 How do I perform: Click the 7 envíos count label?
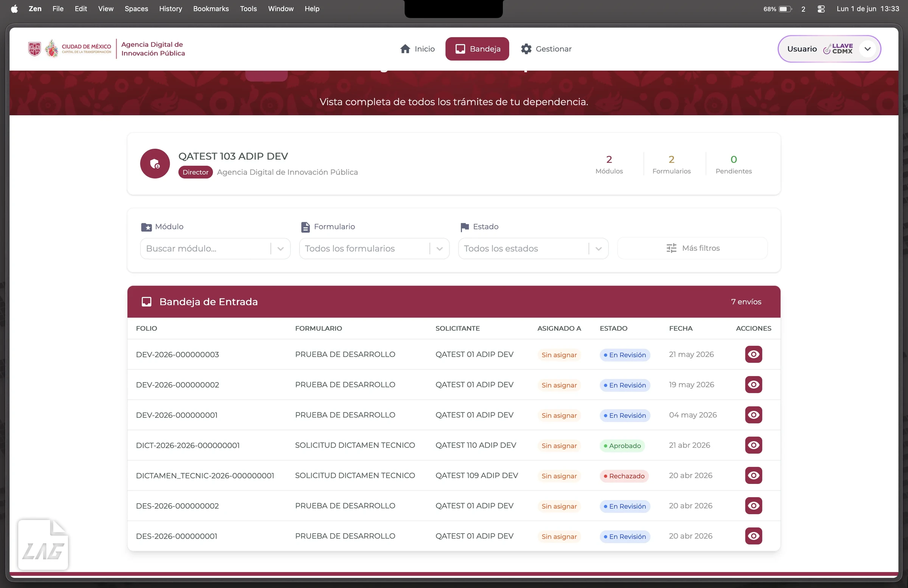click(x=746, y=302)
